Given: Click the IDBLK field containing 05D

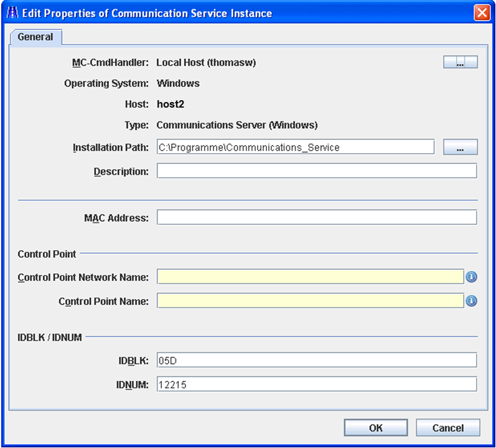Looking at the screenshot, I should [316, 360].
